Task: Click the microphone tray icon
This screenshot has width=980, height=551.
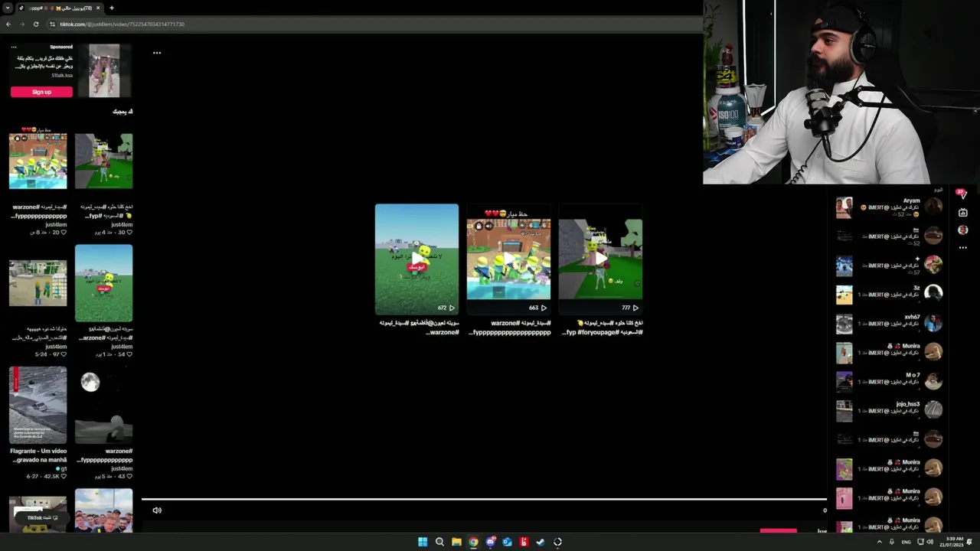Action: pos(892,542)
